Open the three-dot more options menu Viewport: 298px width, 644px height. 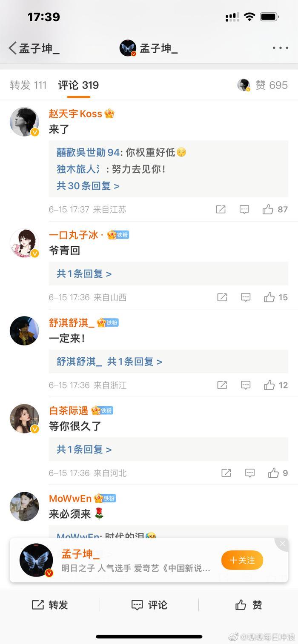point(281,48)
